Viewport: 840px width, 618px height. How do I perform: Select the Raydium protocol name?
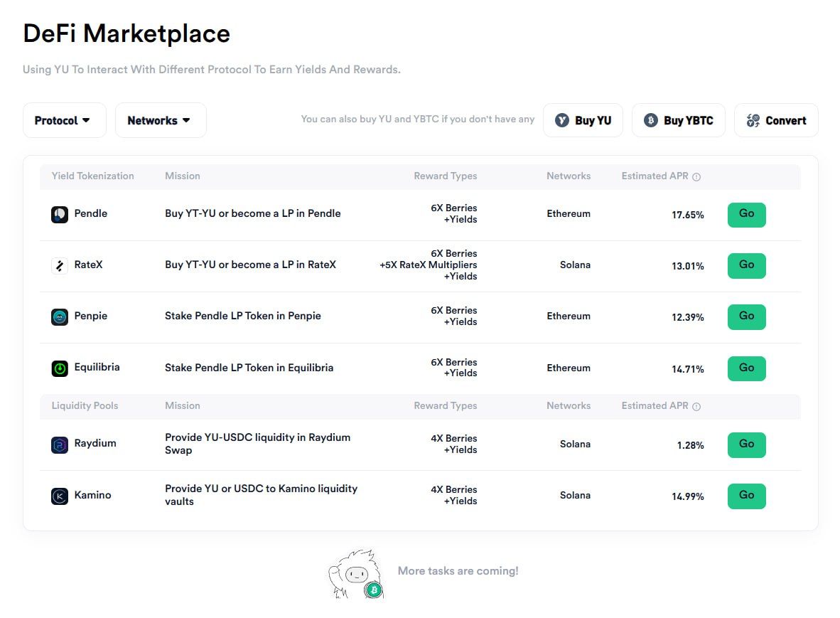(x=95, y=443)
